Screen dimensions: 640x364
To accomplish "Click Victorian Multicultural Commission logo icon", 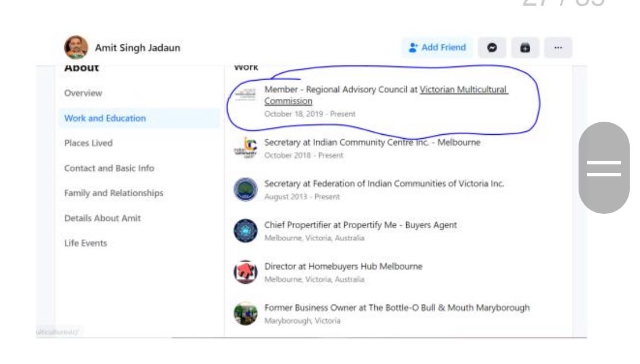I will click(245, 94).
